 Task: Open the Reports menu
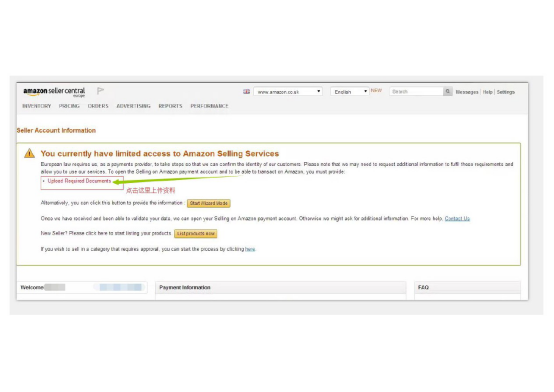click(x=170, y=106)
